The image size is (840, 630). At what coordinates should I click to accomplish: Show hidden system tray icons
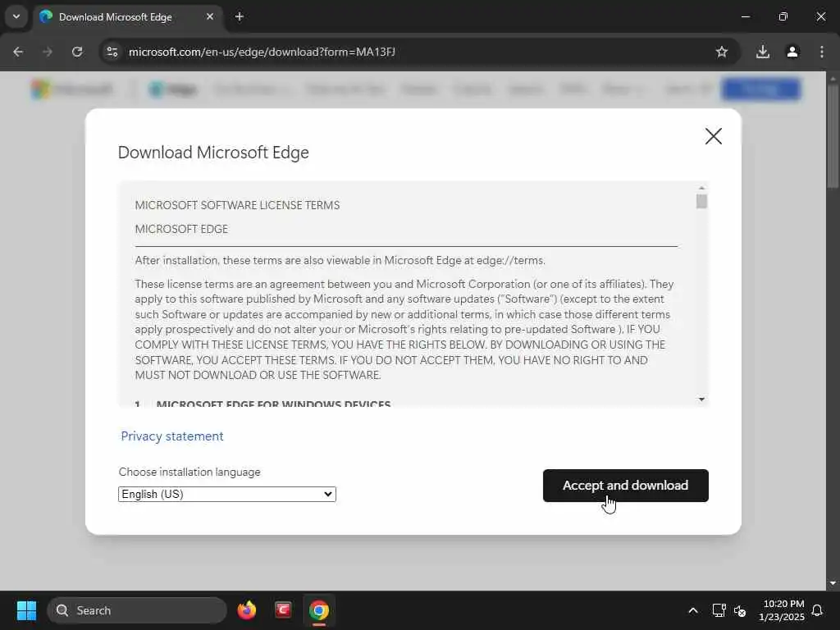[692, 610]
